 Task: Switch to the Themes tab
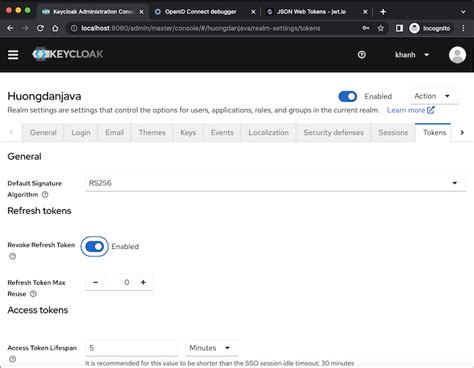152,133
